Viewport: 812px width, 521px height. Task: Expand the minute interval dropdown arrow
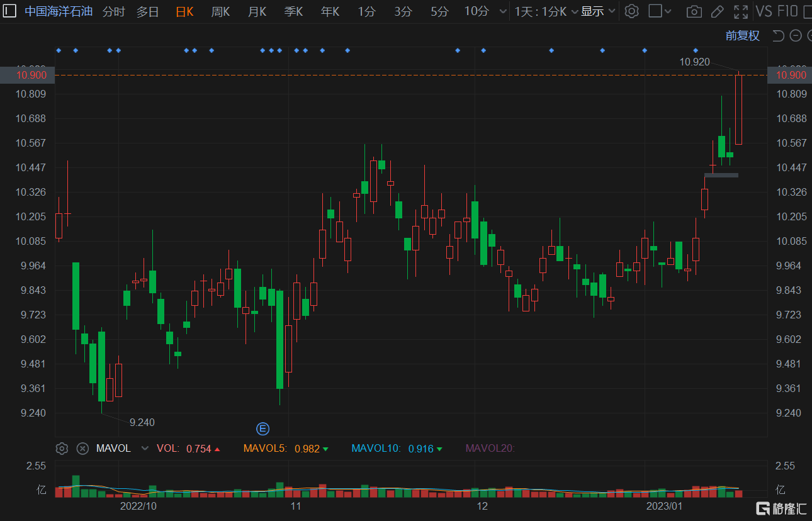pyautogui.click(x=502, y=11)
